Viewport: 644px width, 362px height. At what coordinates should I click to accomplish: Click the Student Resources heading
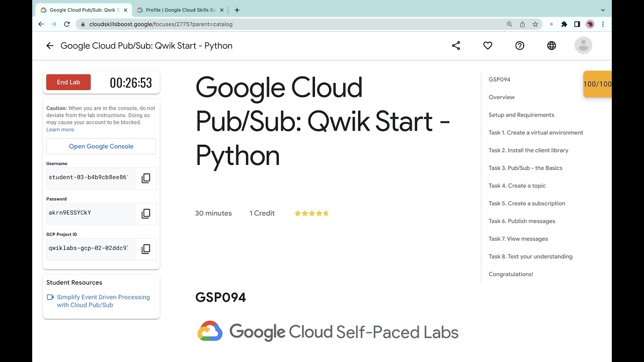[x=74, y=283]
